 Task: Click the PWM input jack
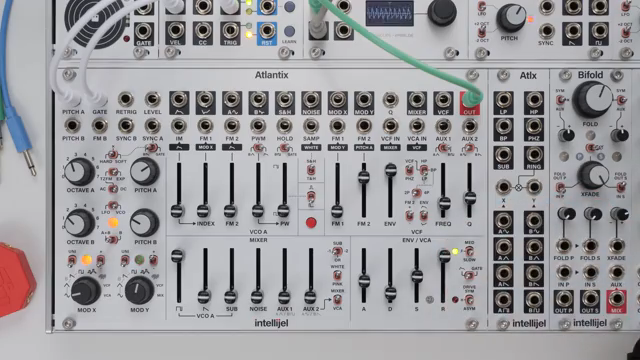coord(258,126)
